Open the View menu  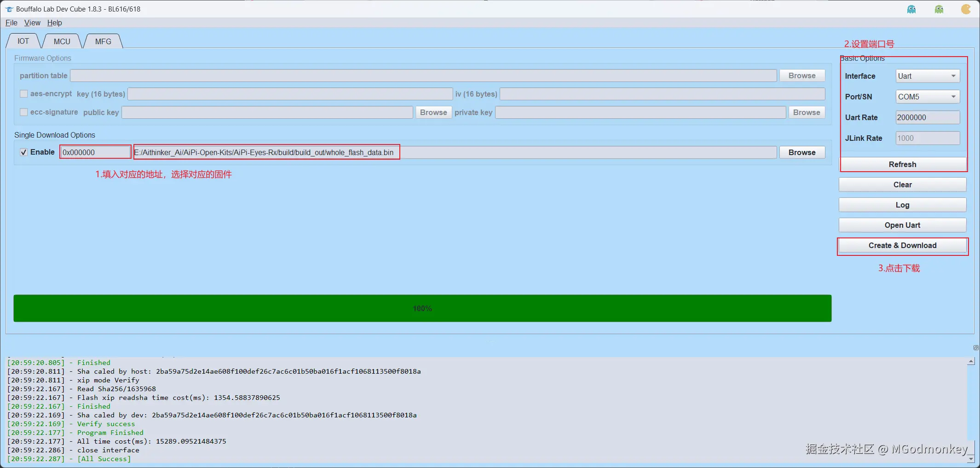point(32,23)
